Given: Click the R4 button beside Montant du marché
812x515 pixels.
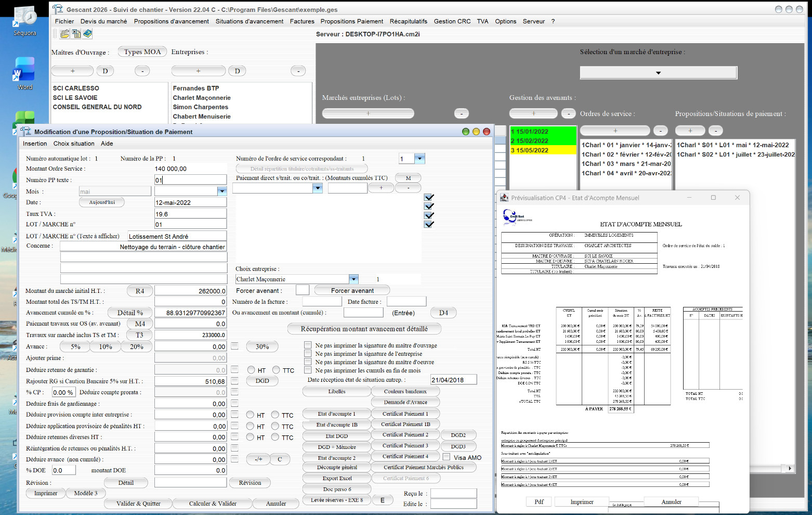Looking at the screenshot, I should pyautogui.click(x=140, y=291).
